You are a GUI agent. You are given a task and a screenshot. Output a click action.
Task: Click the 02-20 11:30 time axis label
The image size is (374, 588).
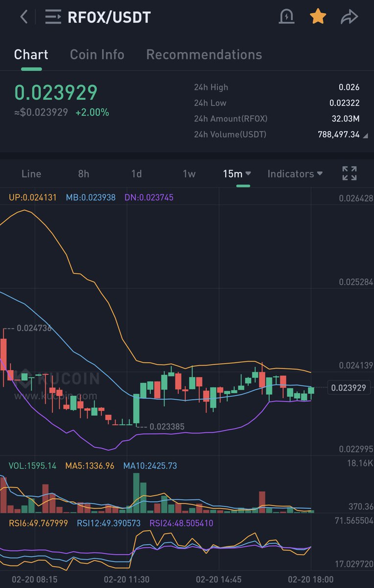pyautogui.click(x=127, y=579)
